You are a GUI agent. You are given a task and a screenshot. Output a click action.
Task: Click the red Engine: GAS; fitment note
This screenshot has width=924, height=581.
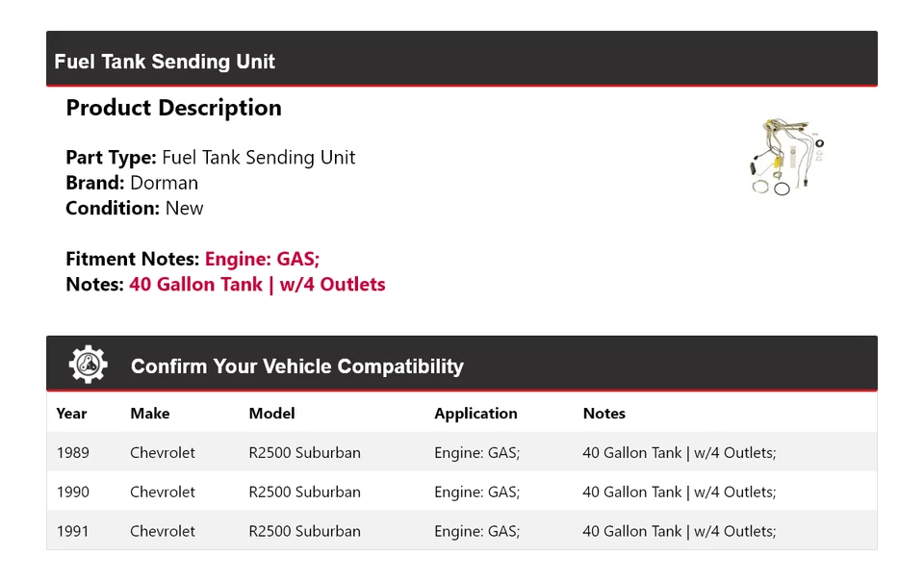[262, 259]
